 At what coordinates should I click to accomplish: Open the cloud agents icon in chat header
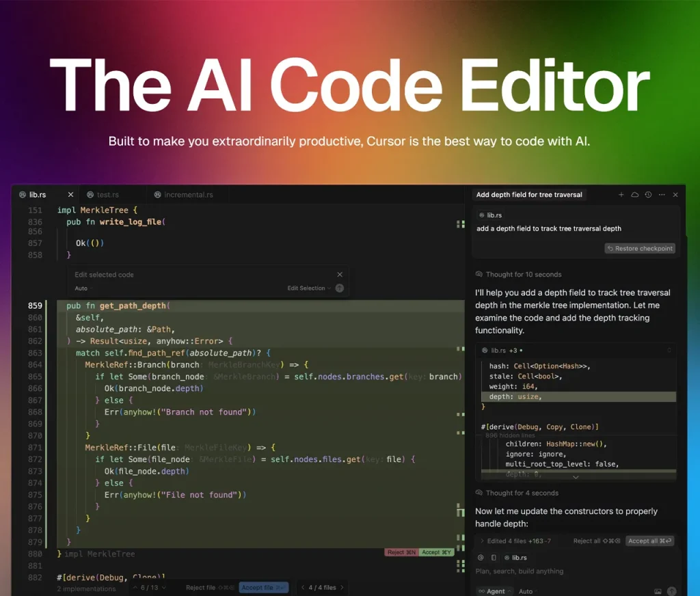tap(634, 195)
